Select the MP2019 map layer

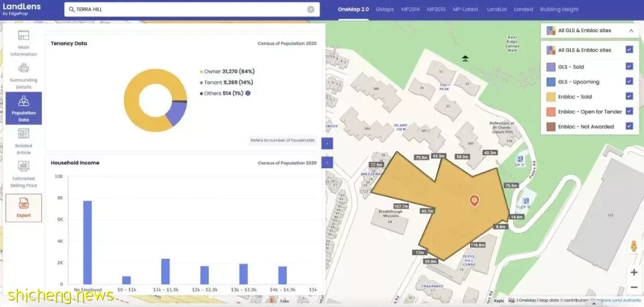436,10
